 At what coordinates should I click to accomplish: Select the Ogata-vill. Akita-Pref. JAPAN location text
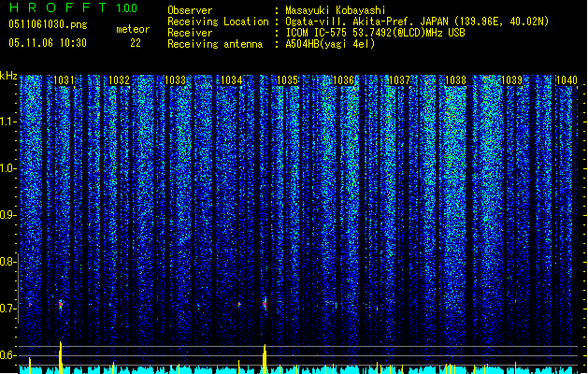pos(417,22)
